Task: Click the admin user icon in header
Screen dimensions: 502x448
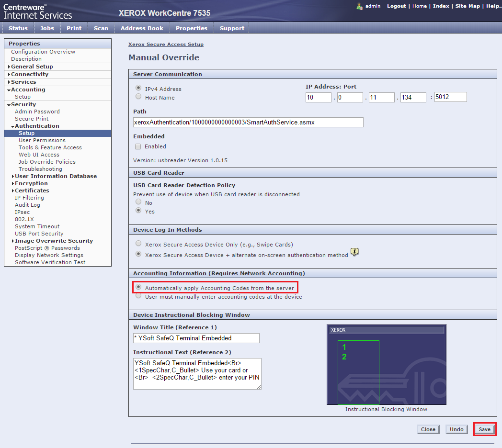Action: point(359,6)
